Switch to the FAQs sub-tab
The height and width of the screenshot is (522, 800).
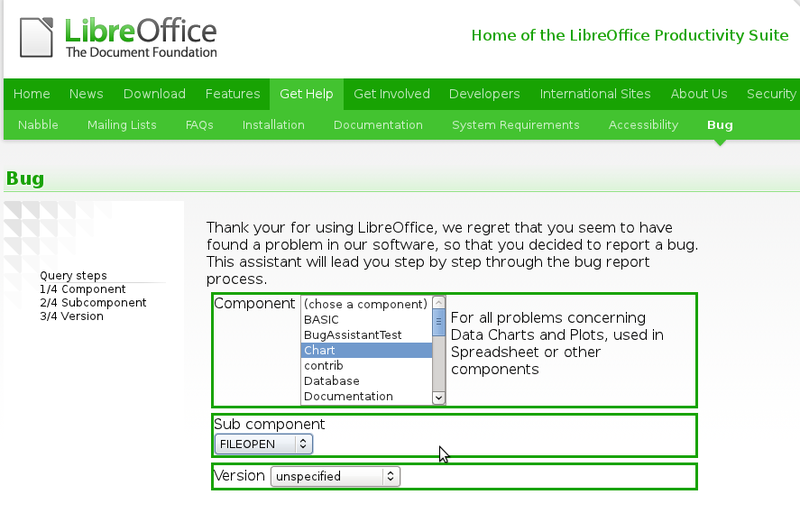(x=199, y=125)
